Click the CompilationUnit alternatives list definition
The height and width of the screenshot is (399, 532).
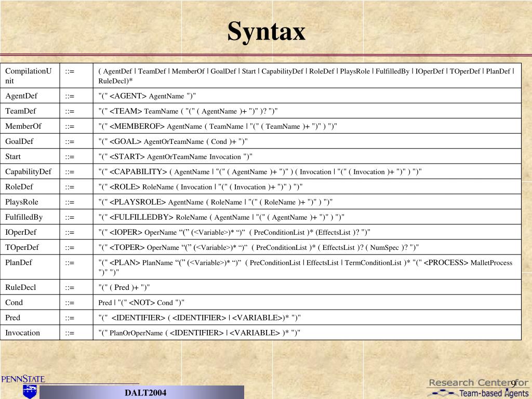307,76
